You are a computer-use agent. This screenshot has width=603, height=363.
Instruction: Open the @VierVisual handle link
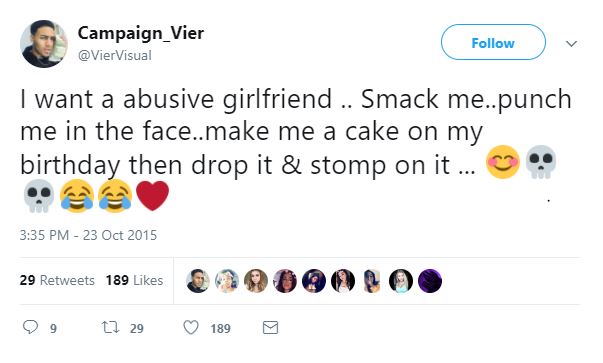115,56
